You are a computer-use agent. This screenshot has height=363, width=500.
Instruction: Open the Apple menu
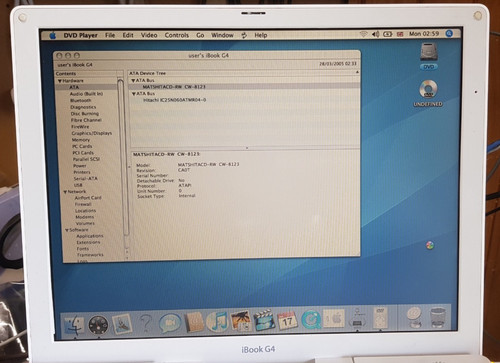tap(53, 35)
